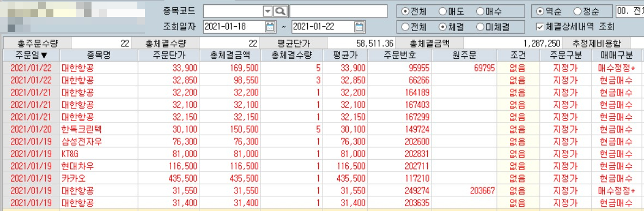Image resolution: width=644 pixels, height=211 pixels.
Task: Click the 매수정정* cell for order 95955
Action: 616,68
